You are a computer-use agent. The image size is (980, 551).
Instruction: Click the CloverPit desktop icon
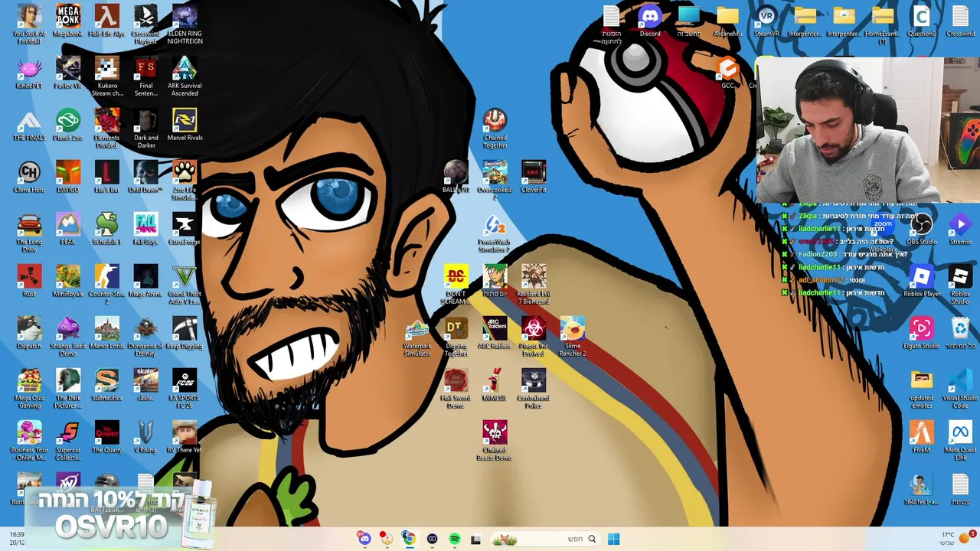tap(534, 177)
